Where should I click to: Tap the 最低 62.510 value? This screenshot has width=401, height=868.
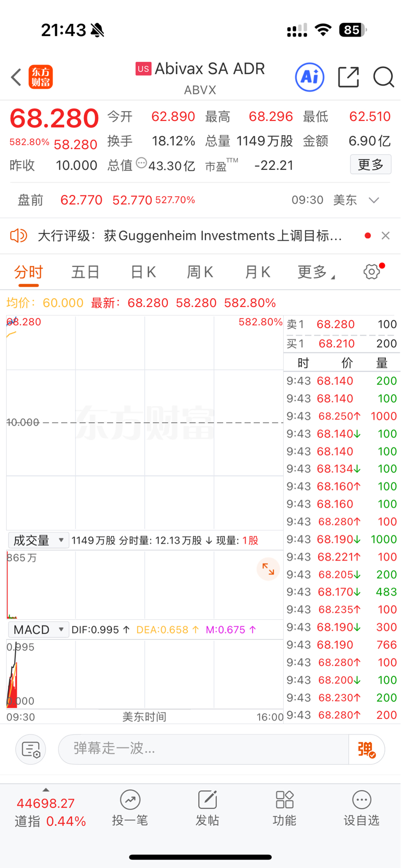[370, 116]
